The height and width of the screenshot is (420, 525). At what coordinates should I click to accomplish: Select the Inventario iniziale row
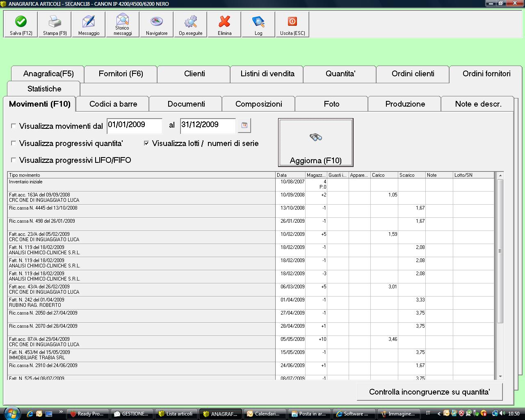[251, 185]
